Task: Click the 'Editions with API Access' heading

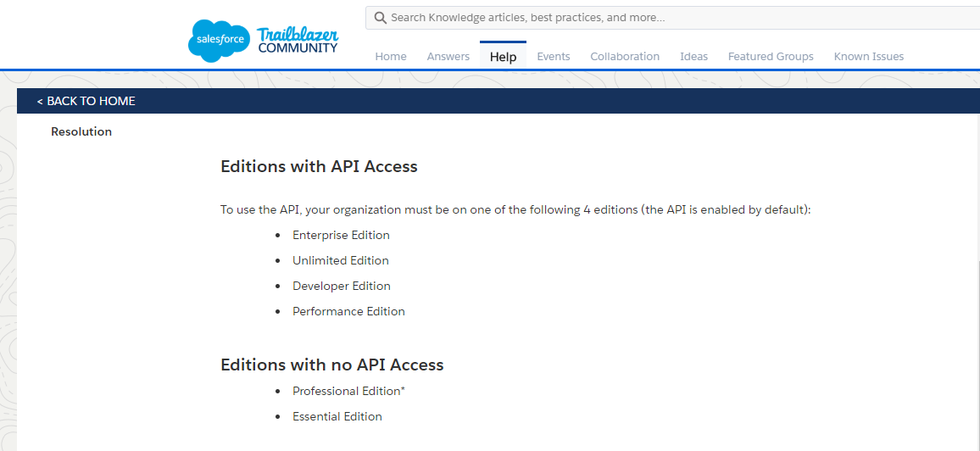Action: (x=319, y=166)
